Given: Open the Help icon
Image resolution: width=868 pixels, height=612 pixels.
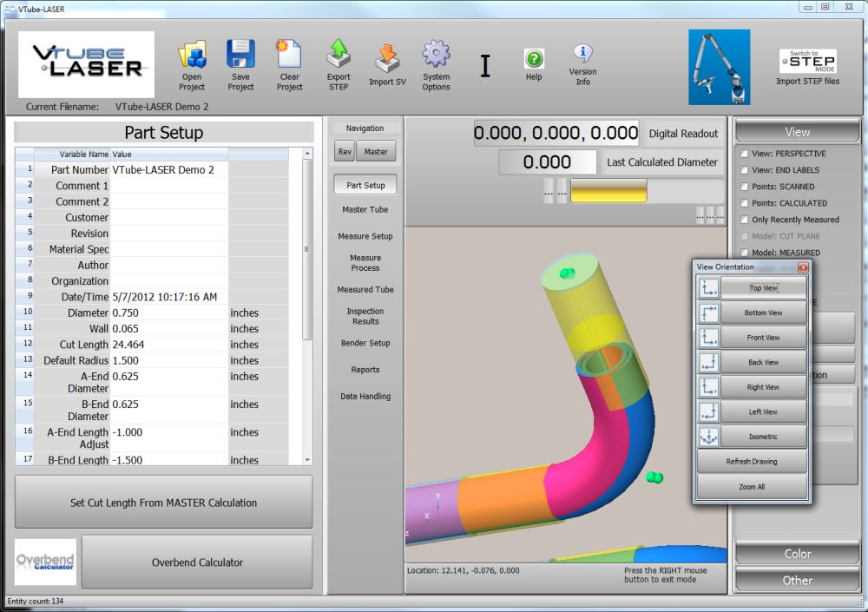Looking at the screenshot, I should pos(534,59).
